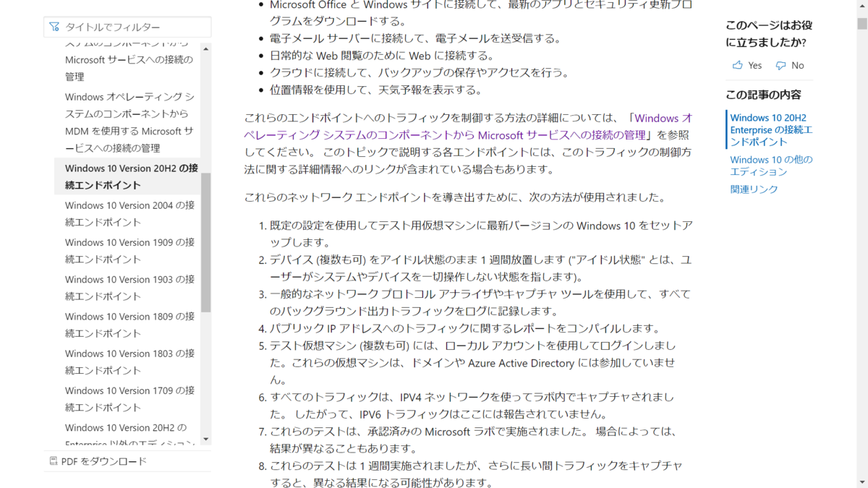Click the PDF download icon
This screenshot has width=868, height=488.
tap(54, 461)
